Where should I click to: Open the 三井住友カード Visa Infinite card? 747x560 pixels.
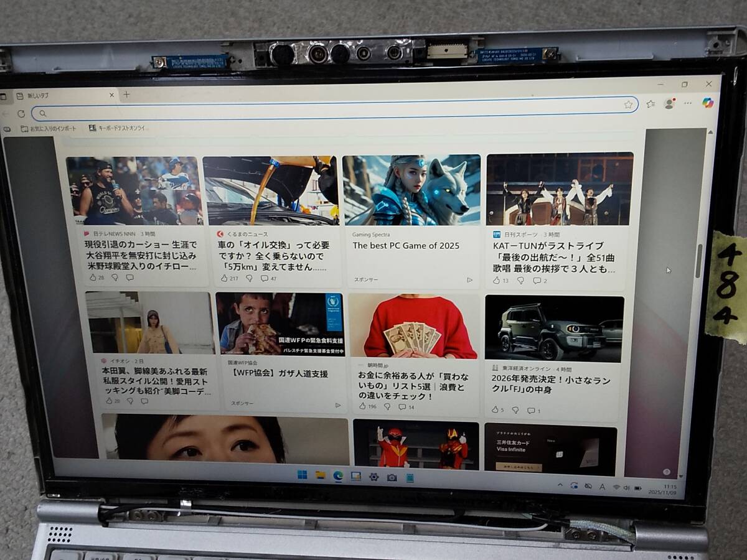550,449
